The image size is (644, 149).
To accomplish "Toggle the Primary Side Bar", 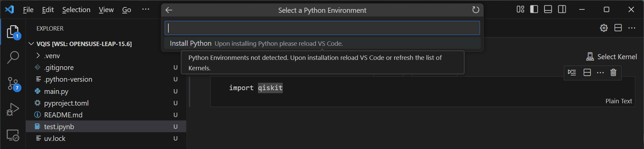I will click(534, 9).
